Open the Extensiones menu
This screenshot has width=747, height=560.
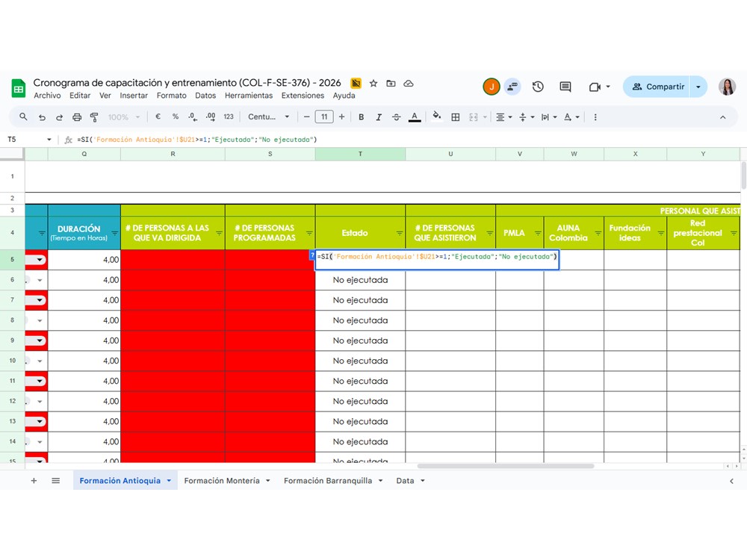click(x=303, y=96)
